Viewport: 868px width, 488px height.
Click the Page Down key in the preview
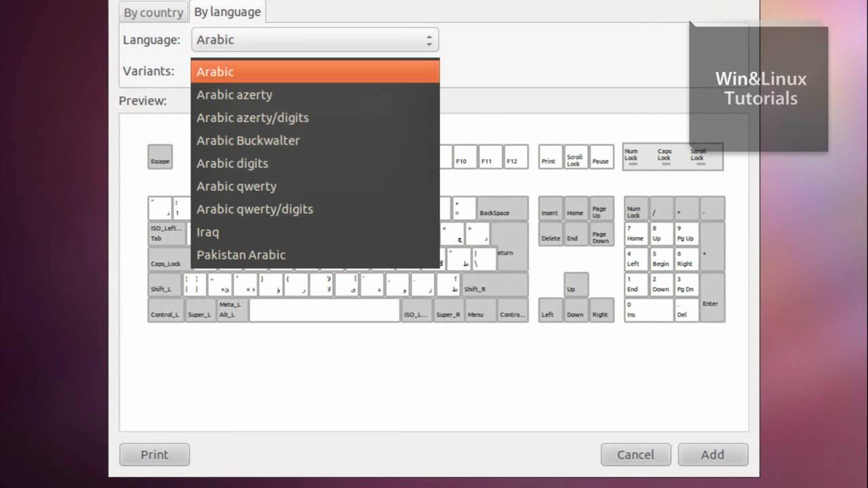click(601, 234)
